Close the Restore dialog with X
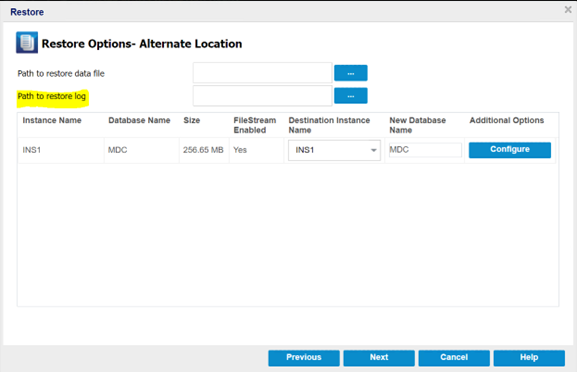Screen dimensions: 577x372 [x=568, y=10]
